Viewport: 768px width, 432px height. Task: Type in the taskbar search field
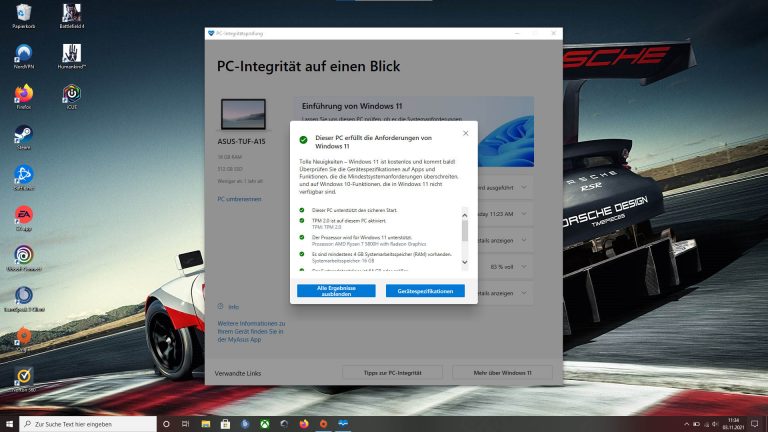(x=90, y=424)
